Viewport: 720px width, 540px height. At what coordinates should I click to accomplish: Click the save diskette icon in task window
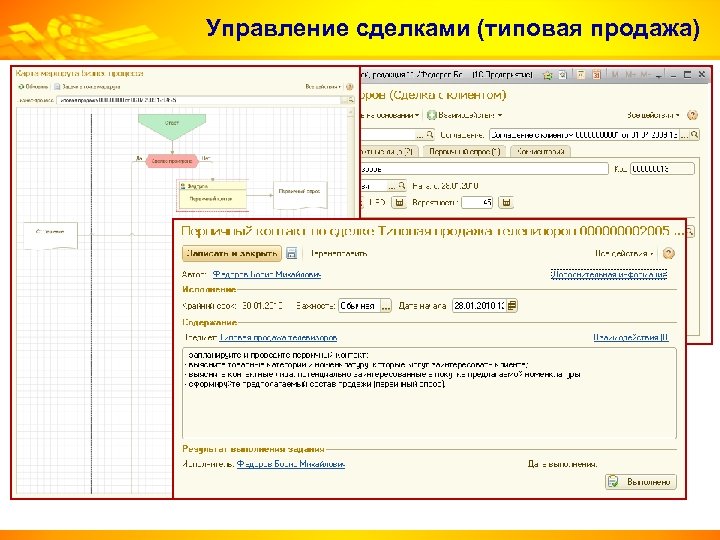pos(292,253)
